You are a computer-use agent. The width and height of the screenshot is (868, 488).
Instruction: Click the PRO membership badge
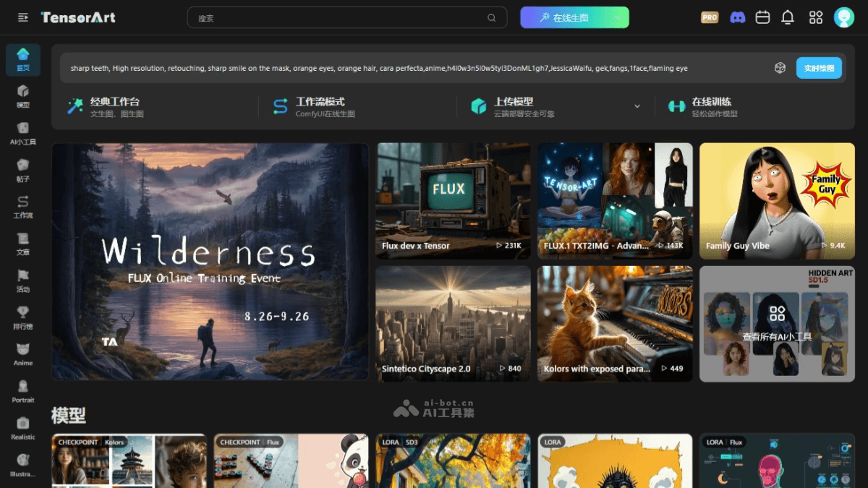(710, 17)
